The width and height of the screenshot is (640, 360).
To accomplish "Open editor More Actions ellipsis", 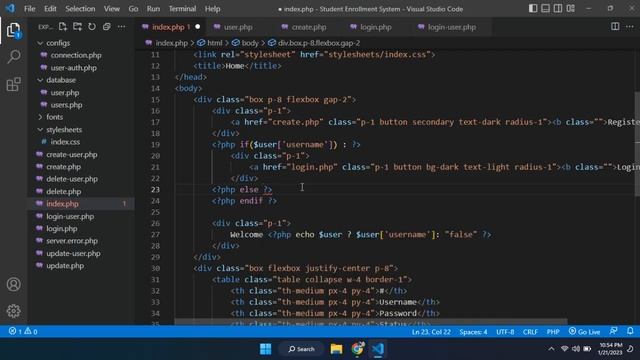I will pos(630,27).
